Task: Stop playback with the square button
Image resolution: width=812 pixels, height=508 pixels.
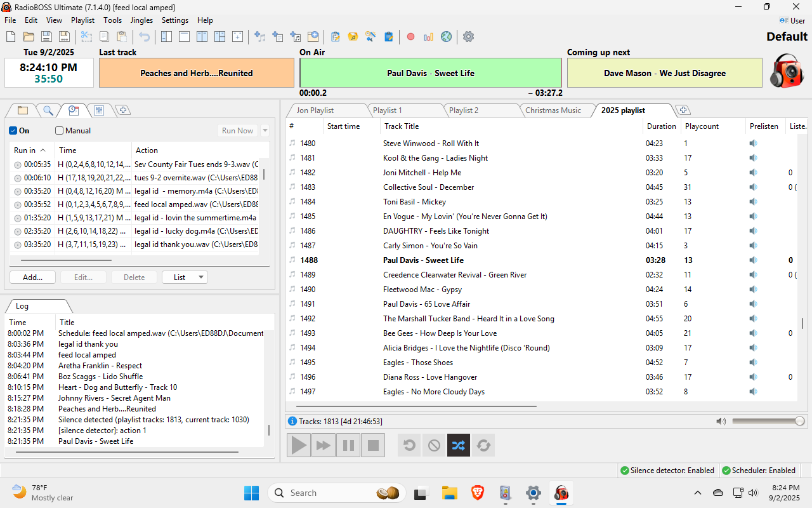Action: 373,446
